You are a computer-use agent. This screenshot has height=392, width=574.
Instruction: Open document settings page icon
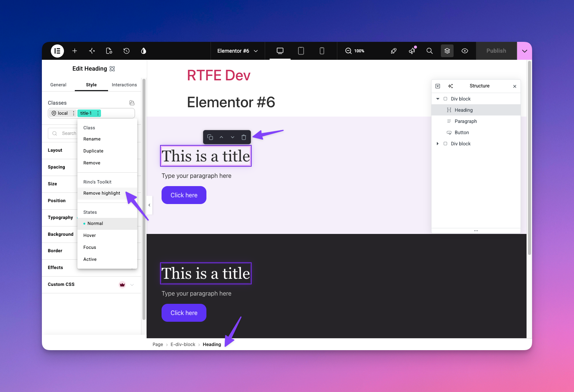[x=109, y=51]
